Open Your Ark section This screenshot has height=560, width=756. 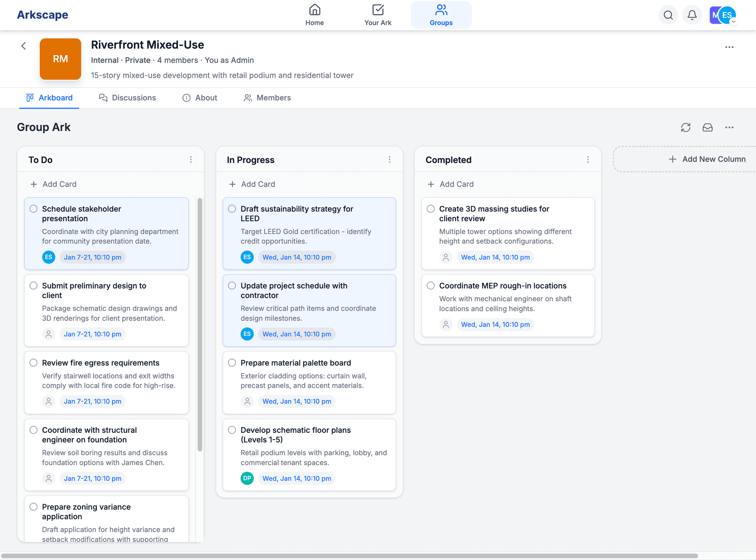point(378,15)
